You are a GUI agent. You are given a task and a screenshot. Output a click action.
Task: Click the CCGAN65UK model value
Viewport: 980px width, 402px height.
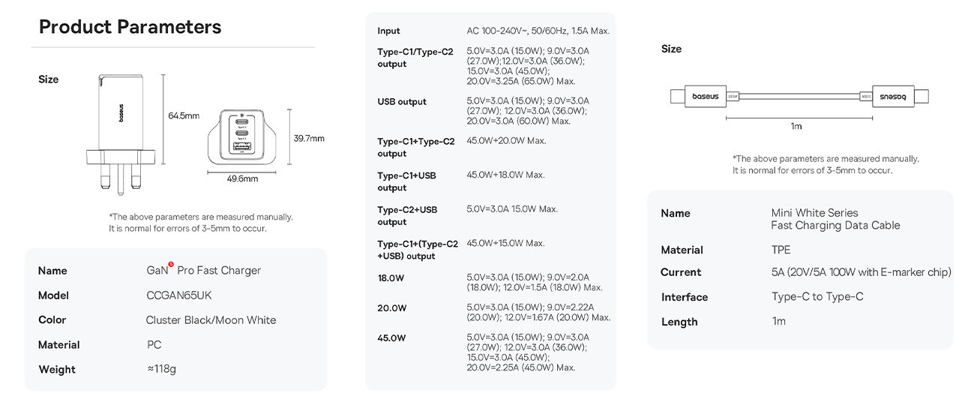(x=179, y=295)
